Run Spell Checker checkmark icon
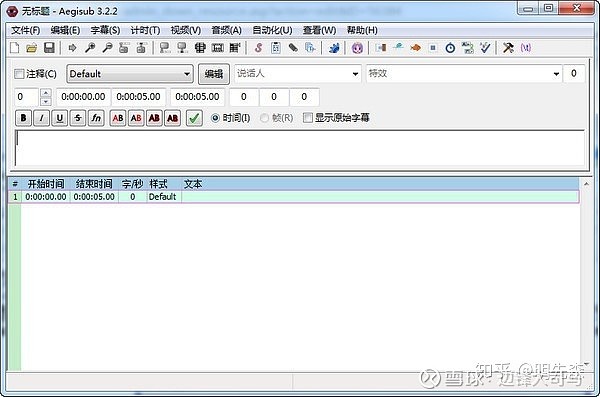Screen dimensions: 600x397 point(485,48)
